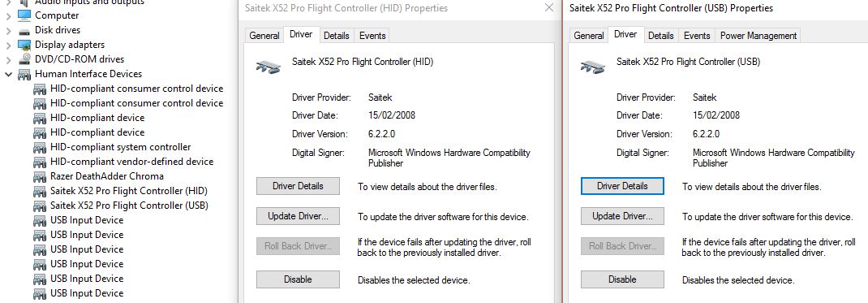868x303 pixels.
Task: Close the HID Properties dialog
Action: (548, 8)
